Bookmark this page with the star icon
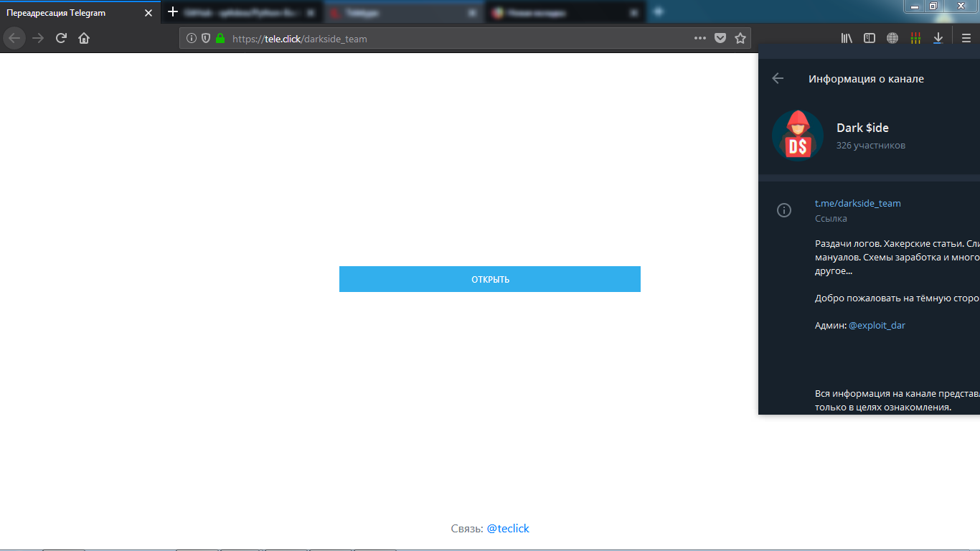The width and height of the screenshot is (980, 551). click(740, 39)
